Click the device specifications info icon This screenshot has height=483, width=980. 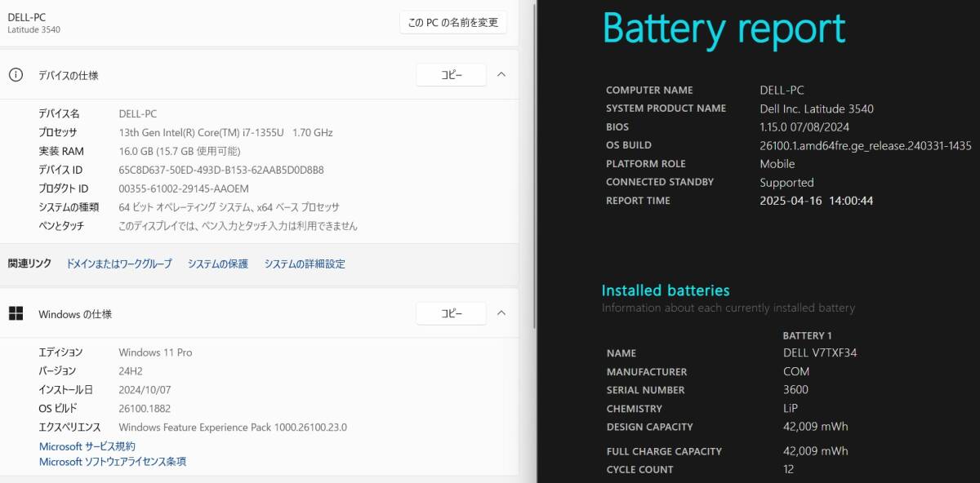tap(16, 75)
